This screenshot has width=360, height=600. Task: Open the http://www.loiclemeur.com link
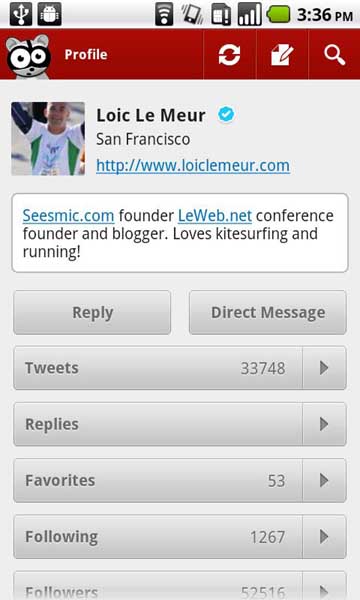[193, 165]
